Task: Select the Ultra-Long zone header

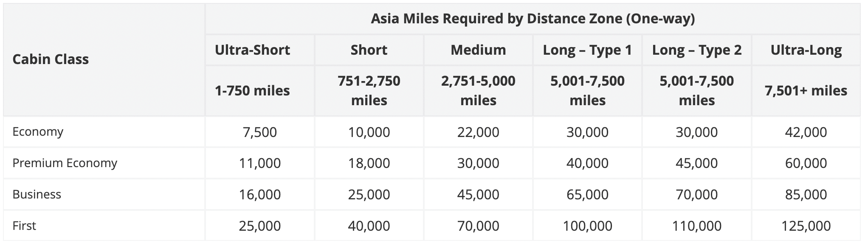Action: (x=806, y=50)
